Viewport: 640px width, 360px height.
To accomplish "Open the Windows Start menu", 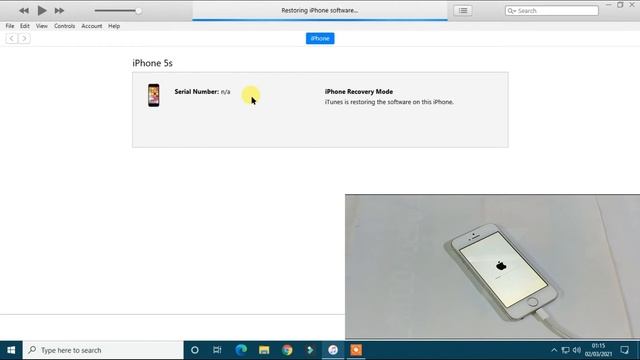I will pos(11,350).
